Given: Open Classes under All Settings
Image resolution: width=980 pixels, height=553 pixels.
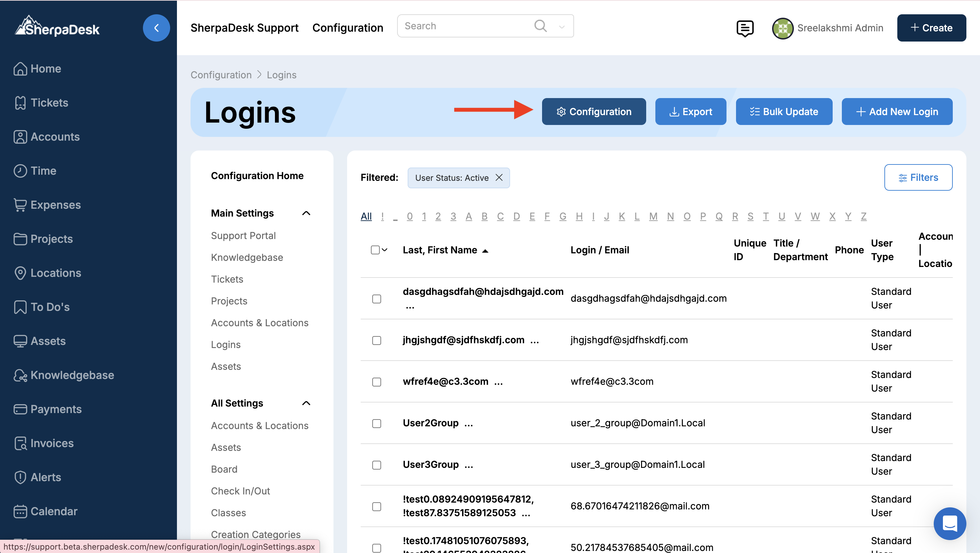Looking at the screenshot, I should 228,513.
